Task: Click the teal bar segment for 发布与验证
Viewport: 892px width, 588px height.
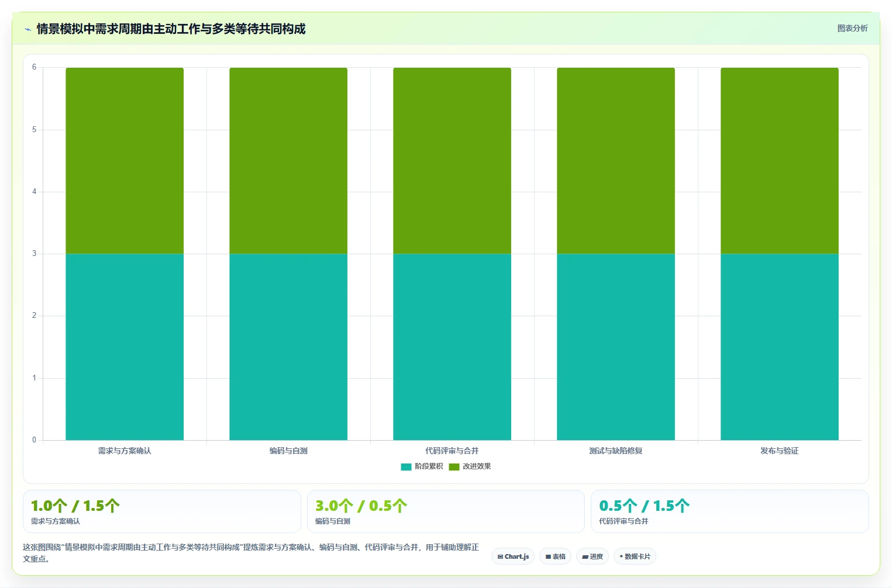Action: 780,347
